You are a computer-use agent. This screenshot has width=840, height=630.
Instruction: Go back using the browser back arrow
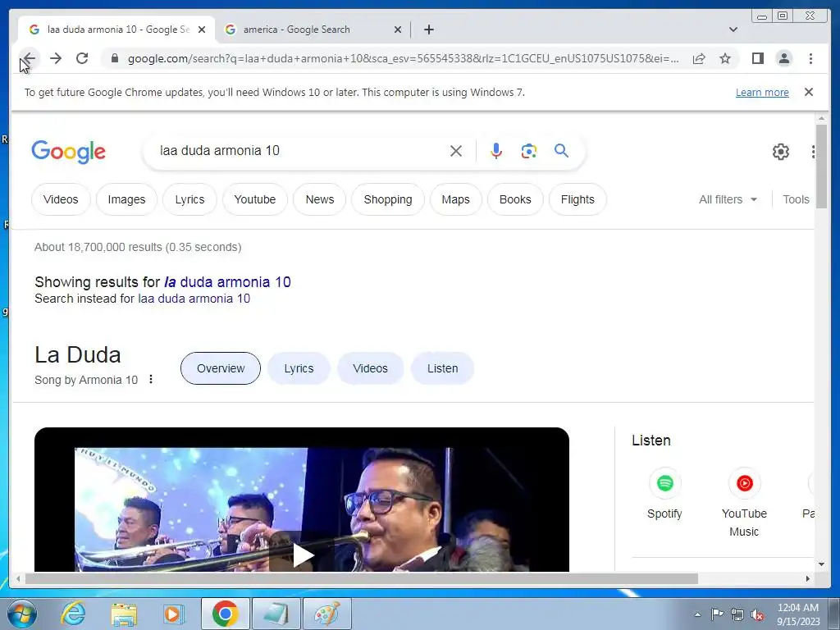29,58
